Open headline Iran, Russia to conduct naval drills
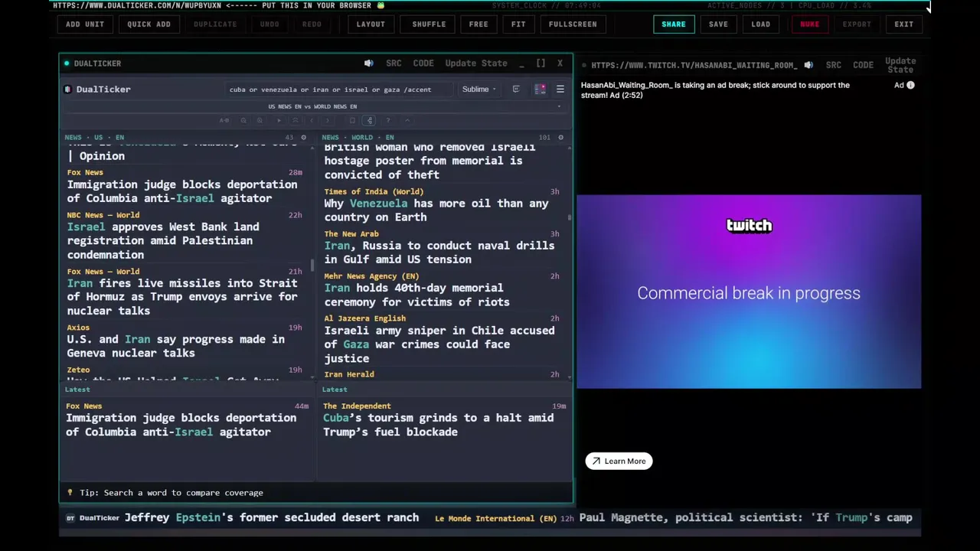The width and height of the screenshot is (980, 551). 439,253
